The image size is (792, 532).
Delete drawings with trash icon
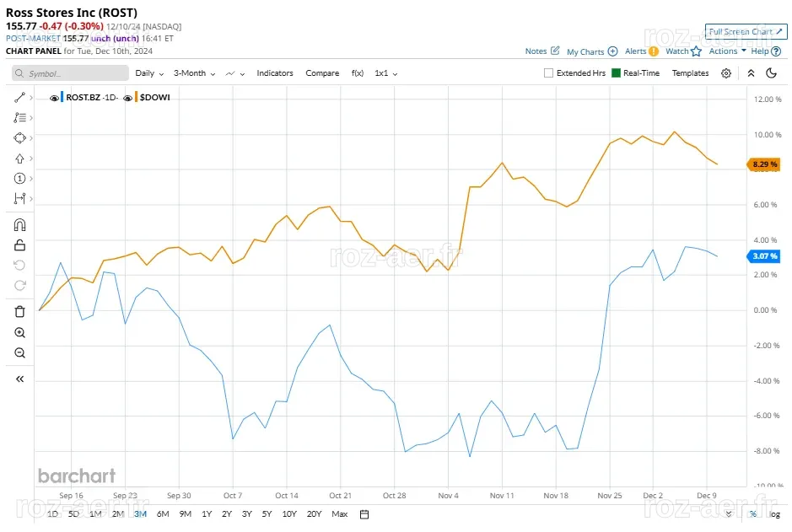(x=19, y=311)
